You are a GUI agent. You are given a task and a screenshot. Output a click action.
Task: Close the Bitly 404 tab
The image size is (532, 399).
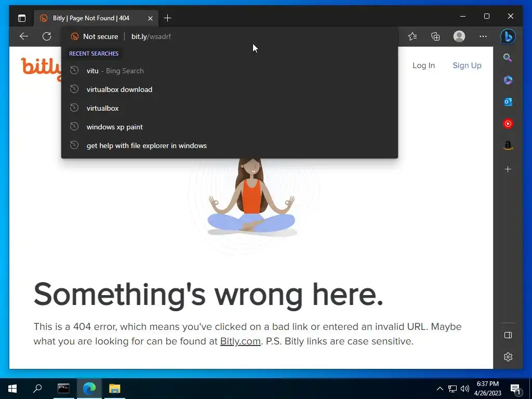click(150, 18)
